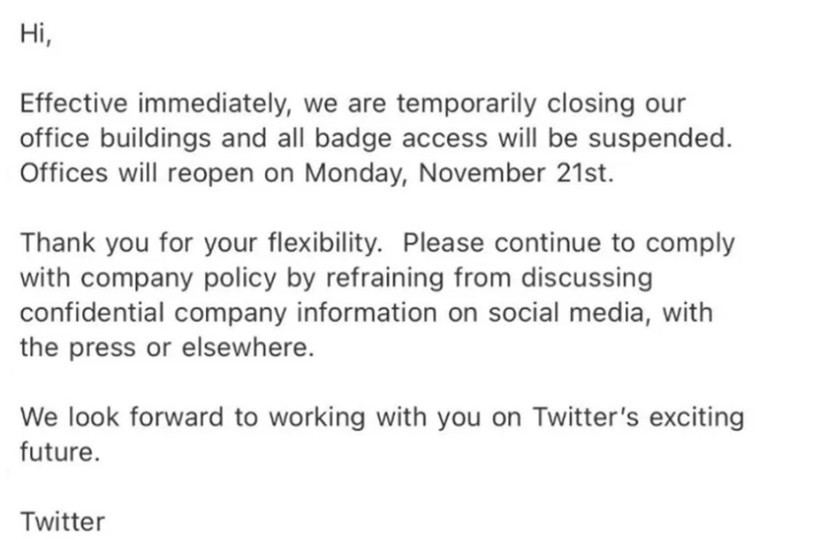Click the 'Twitter' signature line
The image size is (820, 540).
pos(63,522)
